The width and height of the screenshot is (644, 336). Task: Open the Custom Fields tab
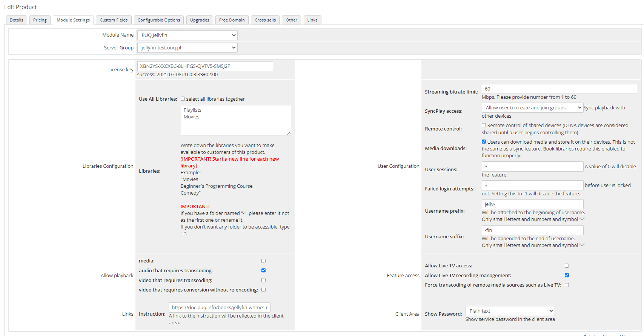click(114, 20)
